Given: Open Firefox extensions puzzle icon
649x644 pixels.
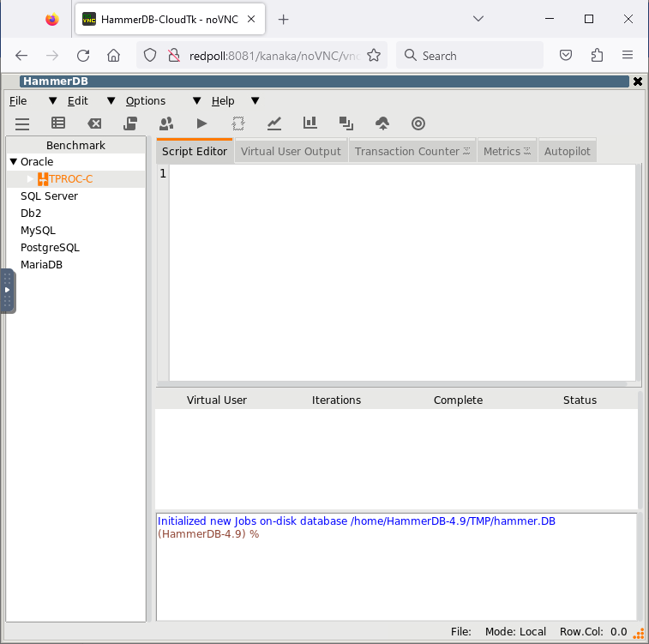Looking at the screenshot, I should tap(597, 56).
